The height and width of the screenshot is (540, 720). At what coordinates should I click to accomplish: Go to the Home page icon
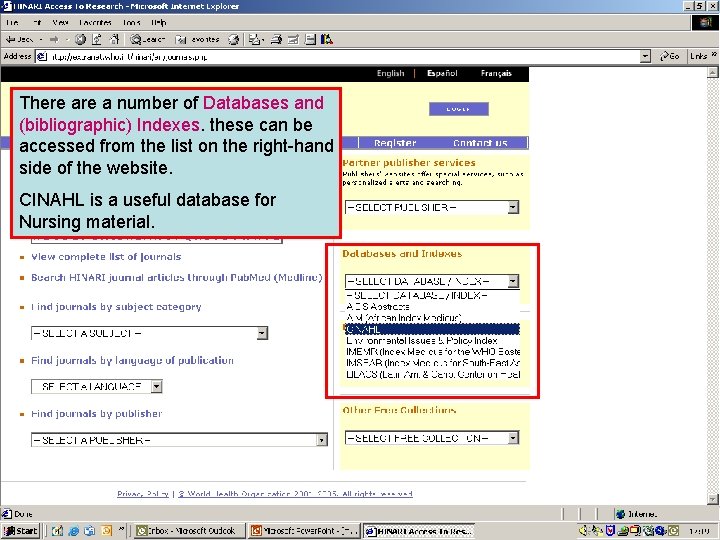pyautogui.click(x=114, y=40)
